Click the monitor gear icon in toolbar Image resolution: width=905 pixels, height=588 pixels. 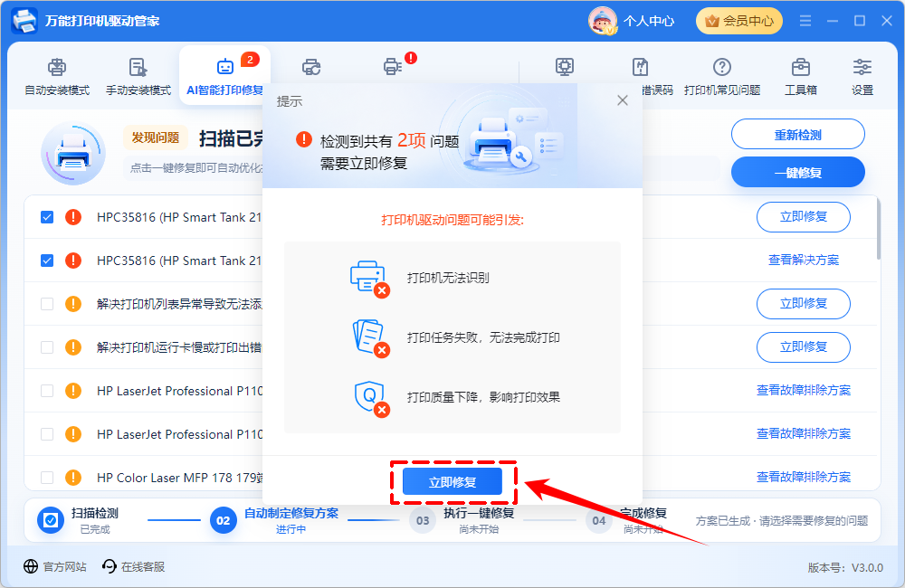565,67
